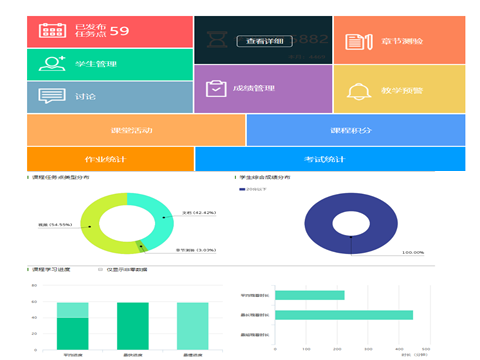Click the average progress stacked bar
Viewport: 480px width, 360px height.
click(73, 326)
